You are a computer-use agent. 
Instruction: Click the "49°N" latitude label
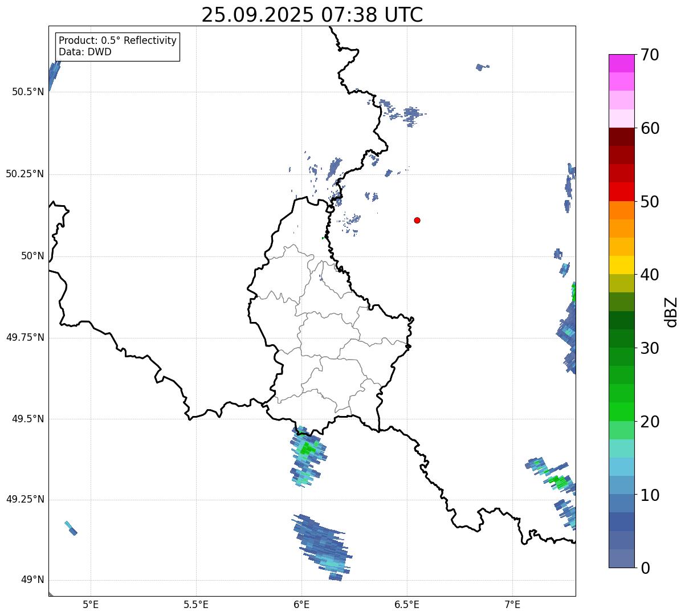(32, 580)
